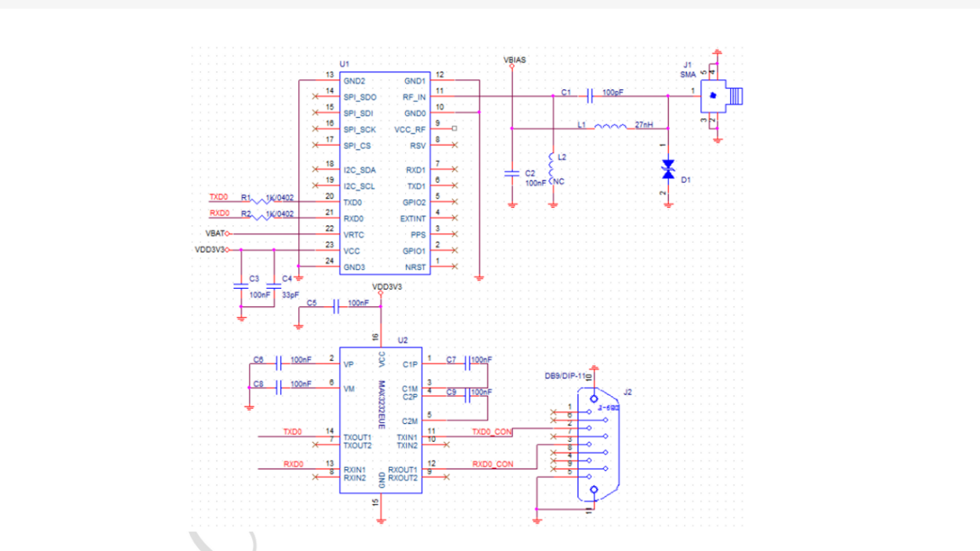Click the SMA connector J1 symbol
The width and height of the screenshot is (980, 551).
coord(713,96)
